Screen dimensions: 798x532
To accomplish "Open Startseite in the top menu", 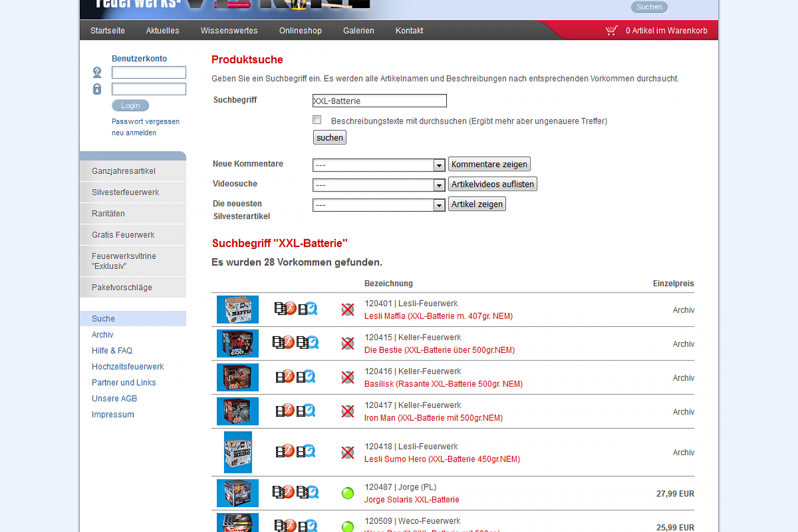I will click(108, 31).
